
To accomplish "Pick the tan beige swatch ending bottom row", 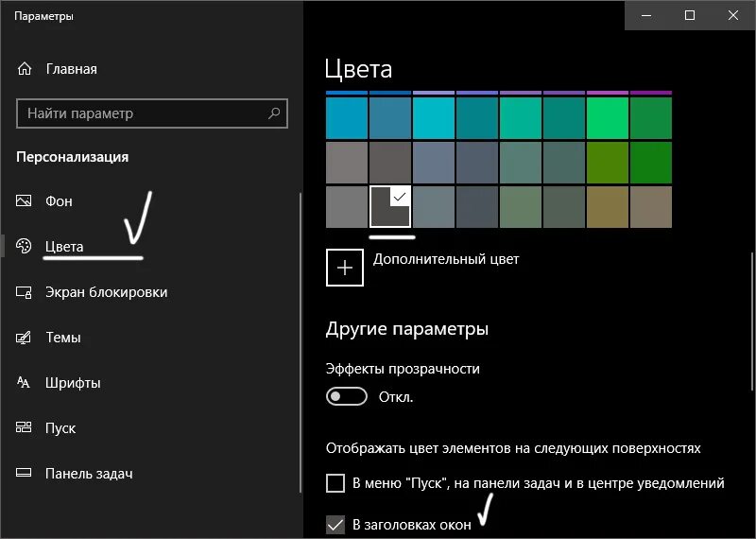I will coord(651,207).
